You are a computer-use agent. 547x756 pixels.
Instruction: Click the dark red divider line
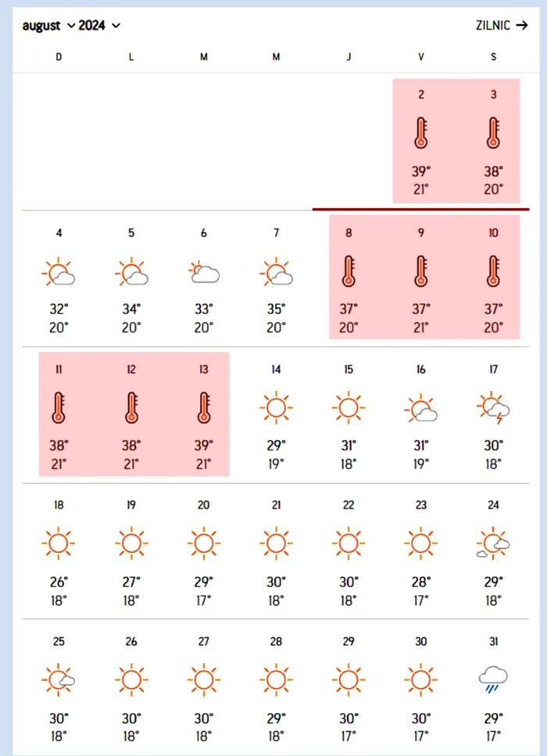(x=415, y=209)
